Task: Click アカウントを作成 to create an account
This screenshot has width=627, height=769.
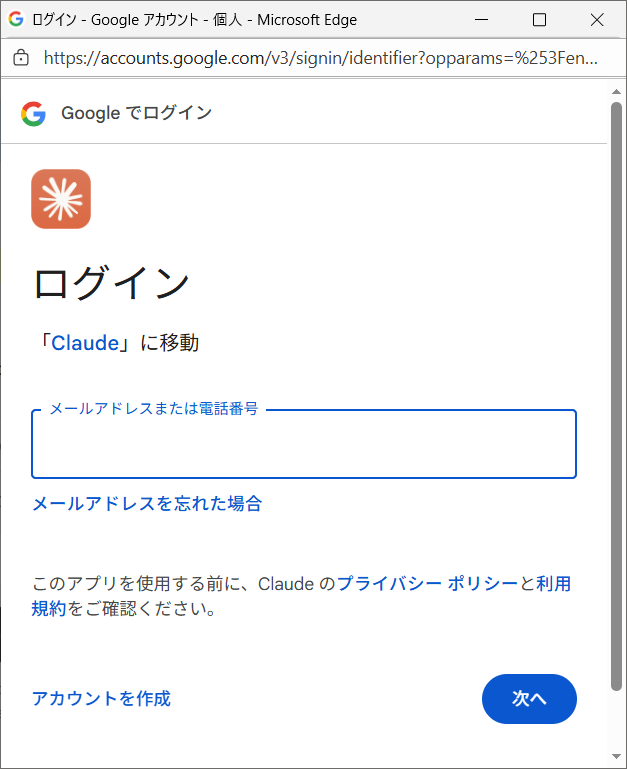Action: pyautogui.click(x=101, y=698)
